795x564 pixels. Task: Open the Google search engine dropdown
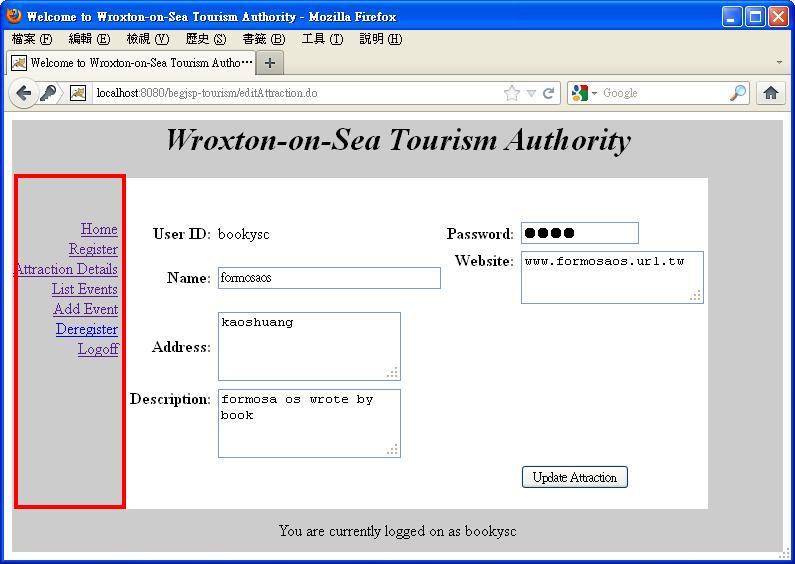584,93
